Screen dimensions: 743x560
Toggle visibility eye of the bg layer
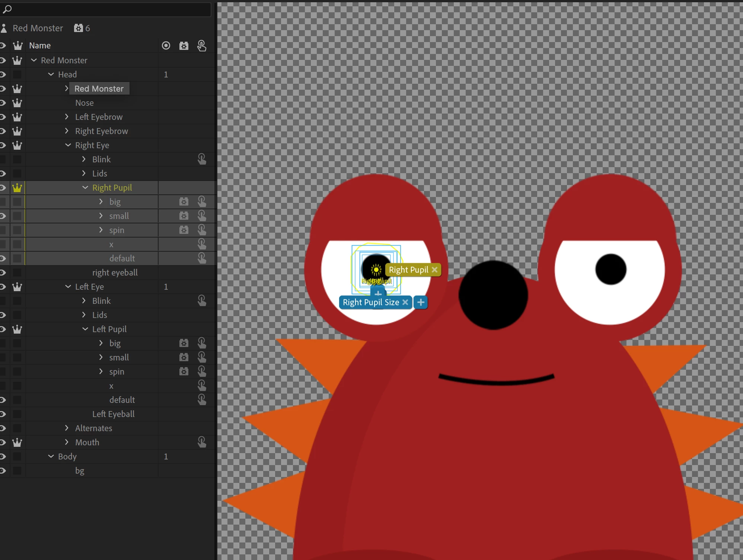tap(3, 471)
